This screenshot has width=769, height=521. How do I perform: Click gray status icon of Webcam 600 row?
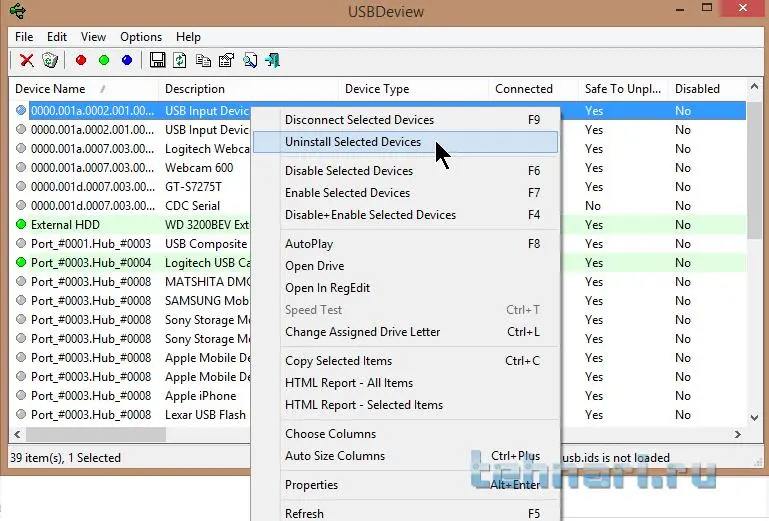coord(21,167)
